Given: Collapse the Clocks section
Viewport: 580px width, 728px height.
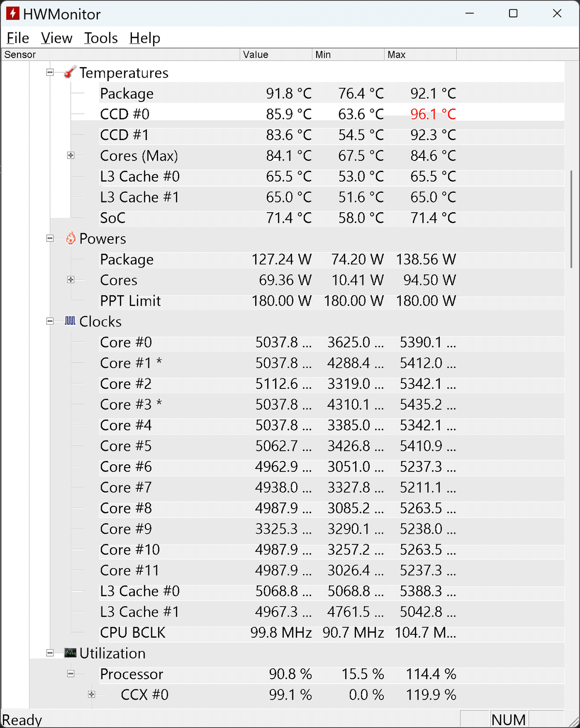Looking at the screenshot, I should point(50,321).
